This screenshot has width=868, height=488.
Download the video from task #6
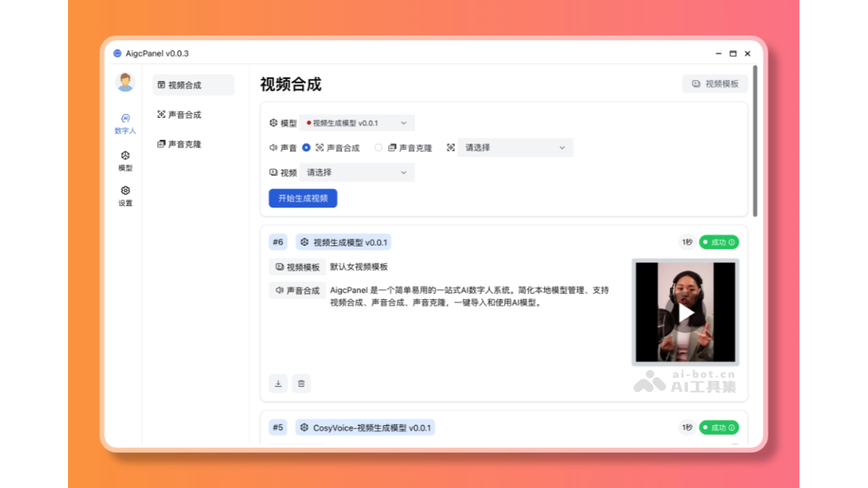pyautogui.click(x=278, y=384)
